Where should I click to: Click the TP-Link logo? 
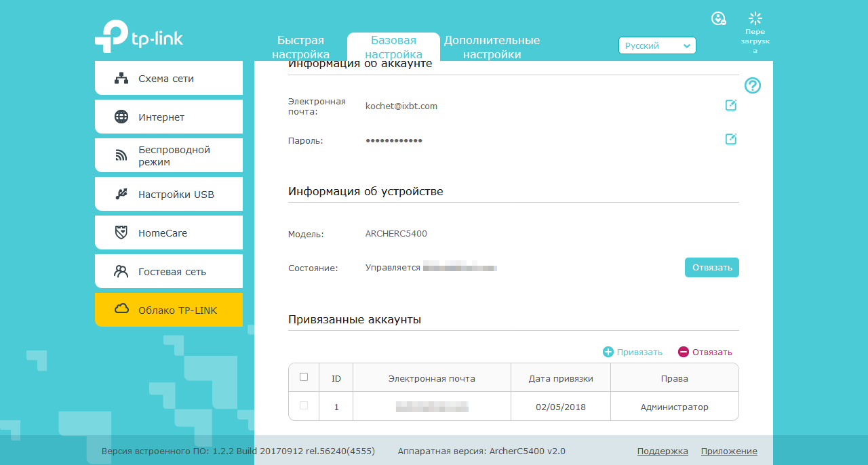(x=139, y=37)
